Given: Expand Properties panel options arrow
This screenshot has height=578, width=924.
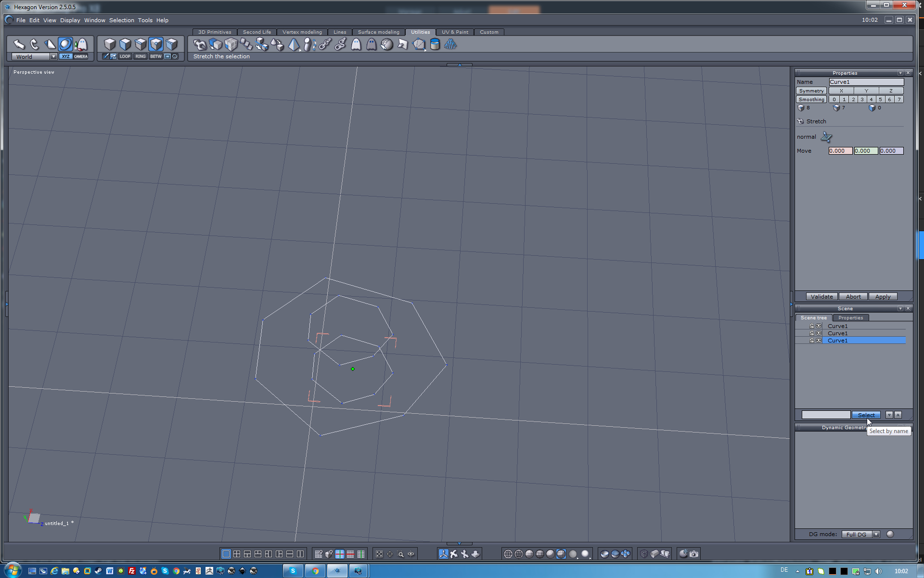Looking at the screenshot, I should point(900,73).
